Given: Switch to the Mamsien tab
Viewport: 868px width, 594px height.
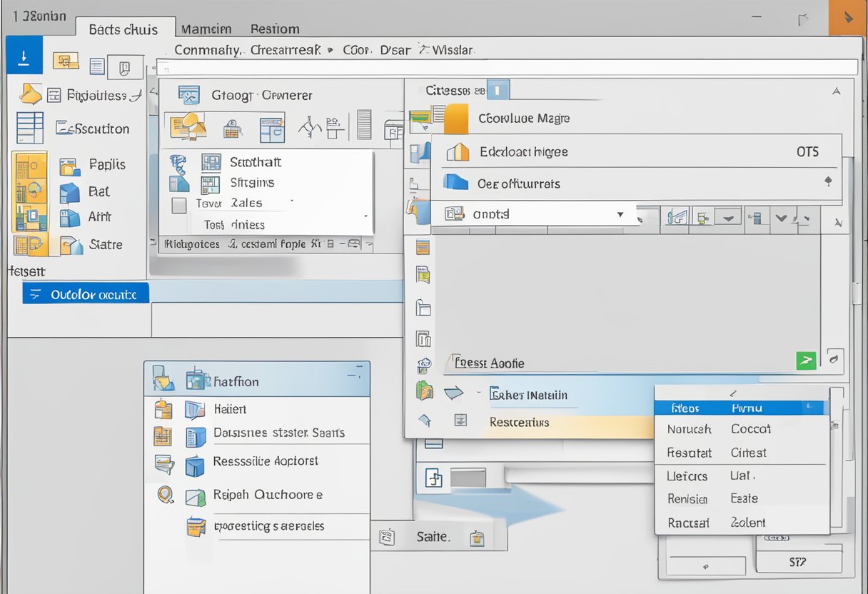Looking at the screenshot, I should 206,29.
